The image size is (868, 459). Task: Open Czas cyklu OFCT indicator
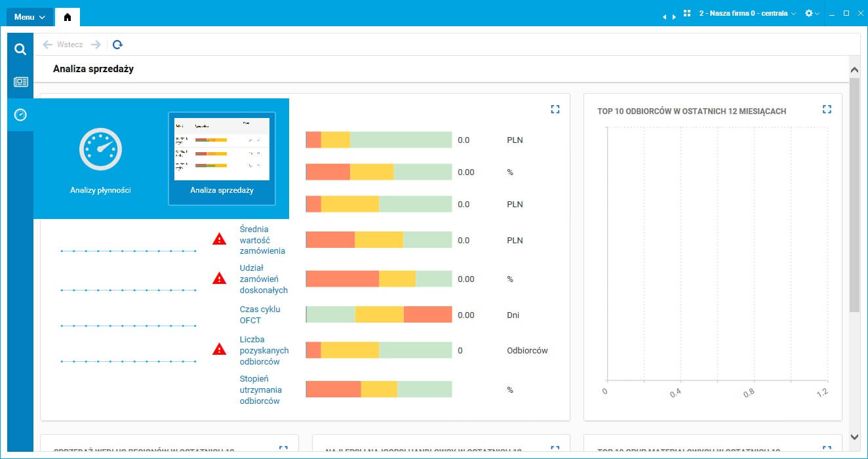point(260,315)
